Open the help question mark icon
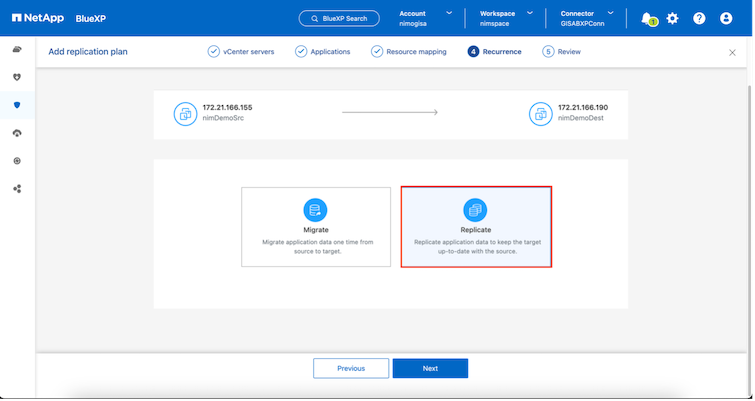This screenshot has height=401, width=755. pos(699,18)
